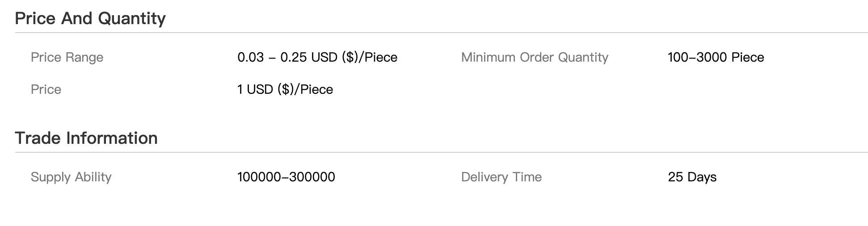Click the word Trade in the section heading
Screen dimensions: 868x226
[x=38, y=138]
